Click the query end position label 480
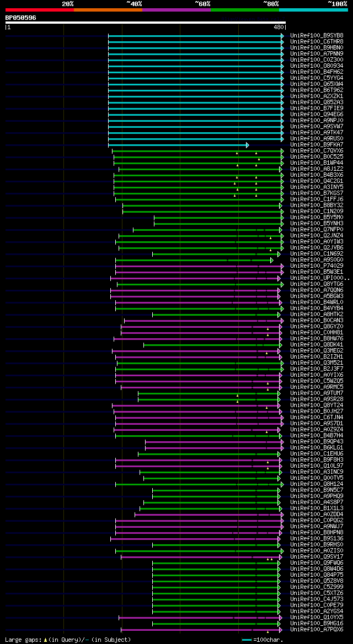Image resolution: width=353 pixels, height=644 pixels. tap(279, 28)
